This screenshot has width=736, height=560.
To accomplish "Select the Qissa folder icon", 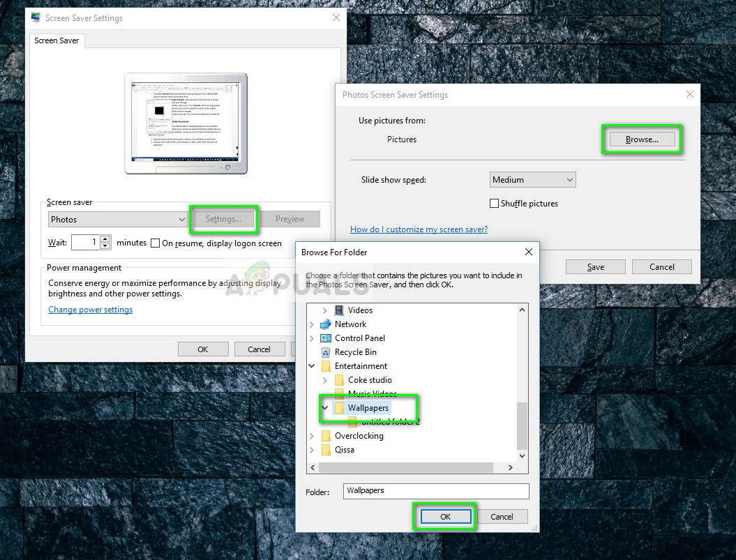I will tap(327, 449).
